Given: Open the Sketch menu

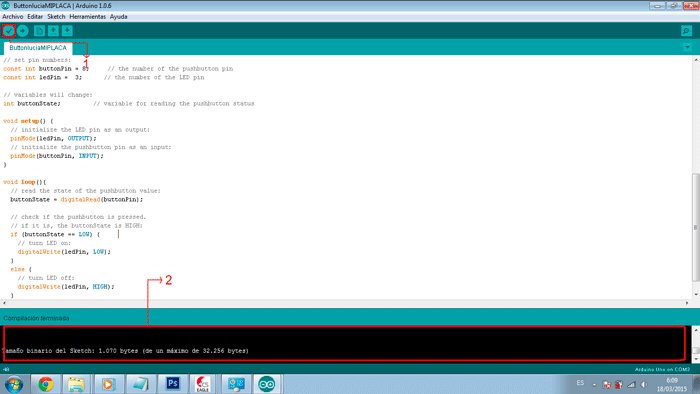Looking at the screenshot, I should coord(56,17).
